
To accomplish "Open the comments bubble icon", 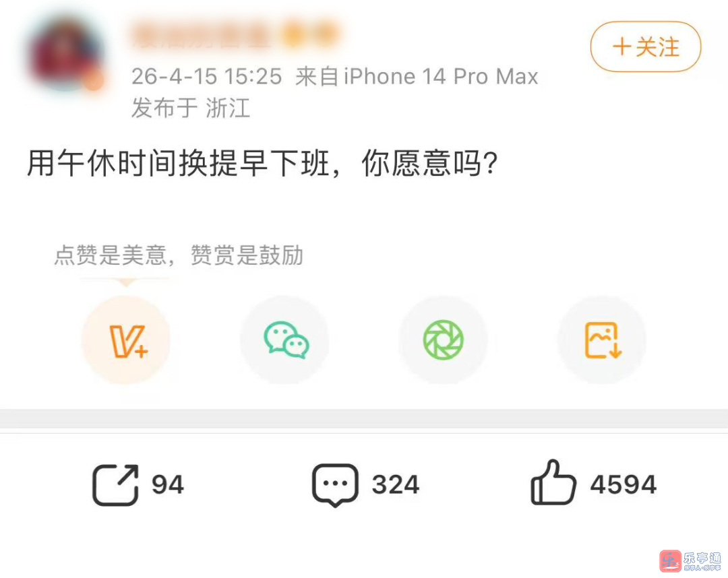I will point(335,485).
